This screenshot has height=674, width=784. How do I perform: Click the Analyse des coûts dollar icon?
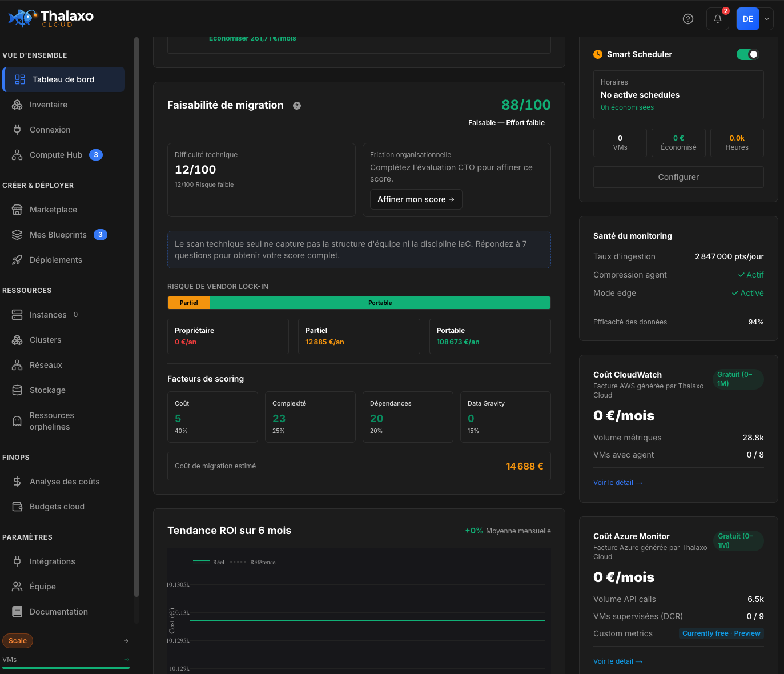click(x=17, y=482)
